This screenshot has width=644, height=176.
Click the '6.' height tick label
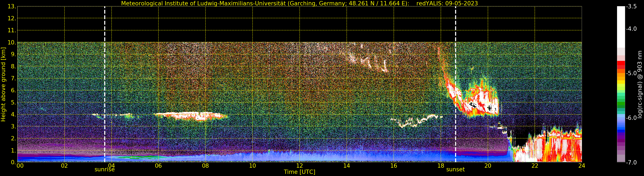pos(13,90)
